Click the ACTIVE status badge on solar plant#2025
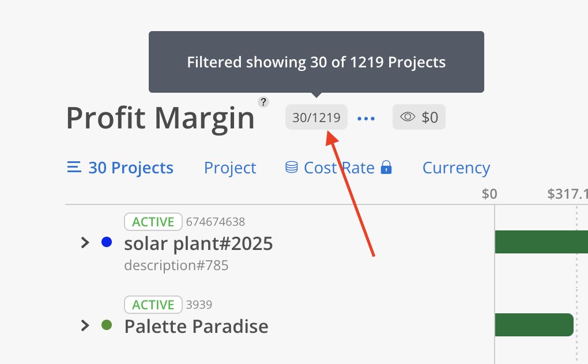 click(x=153, y=222)
